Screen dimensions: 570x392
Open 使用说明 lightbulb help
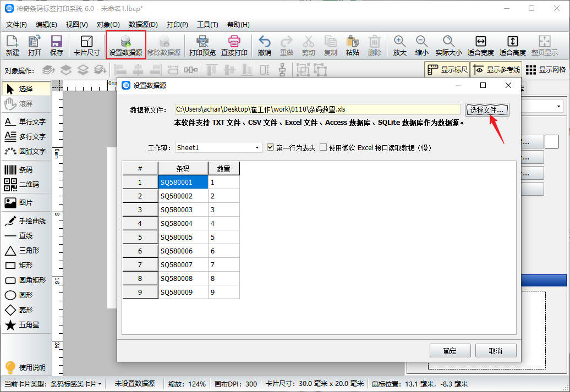[x=25, y=368]
